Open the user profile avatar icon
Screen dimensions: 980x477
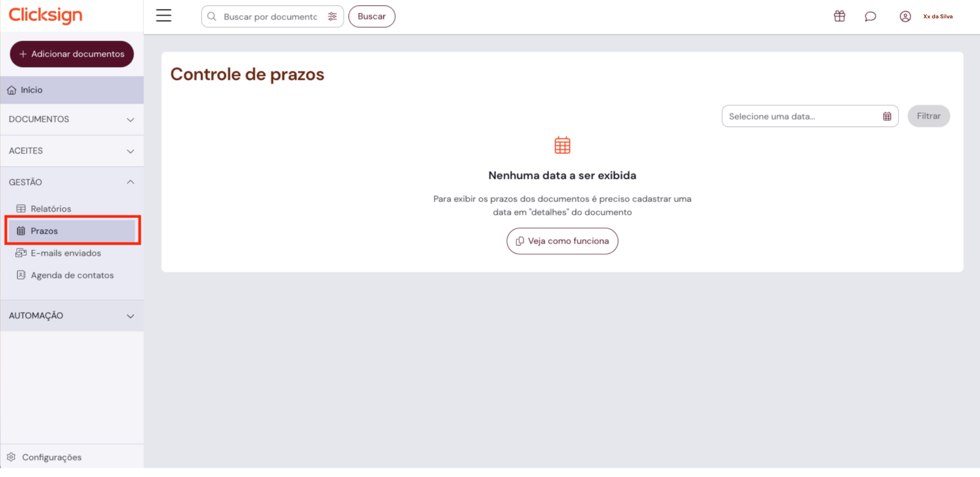pos(905,16)
